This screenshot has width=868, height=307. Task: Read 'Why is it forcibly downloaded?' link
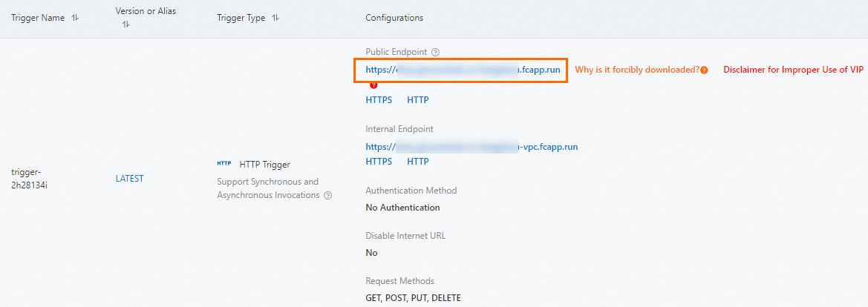[x=636, y=70]
